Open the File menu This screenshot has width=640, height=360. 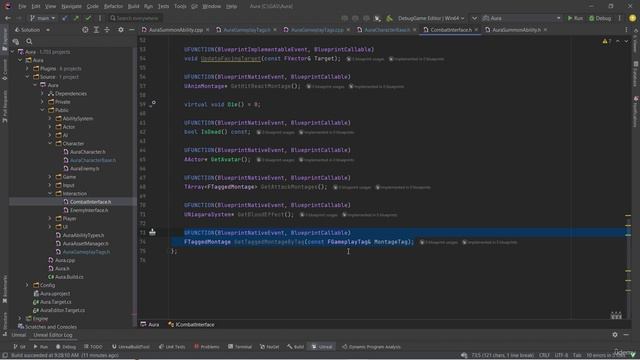(x=22, y=6)
